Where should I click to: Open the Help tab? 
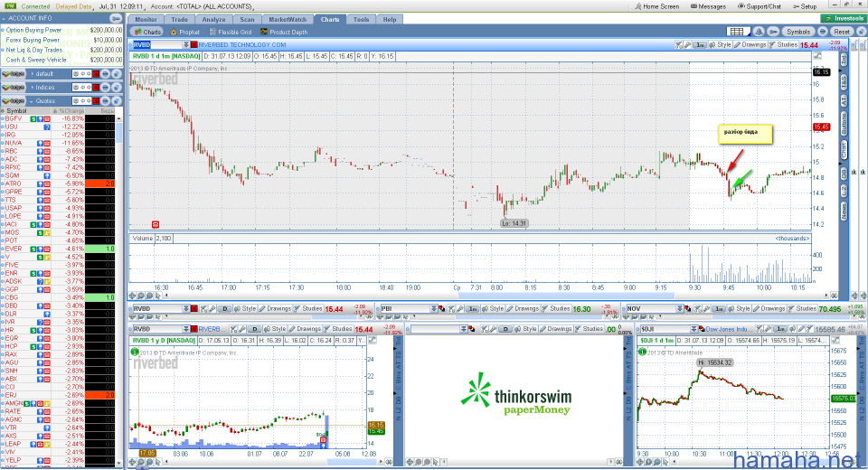point(390,19)
